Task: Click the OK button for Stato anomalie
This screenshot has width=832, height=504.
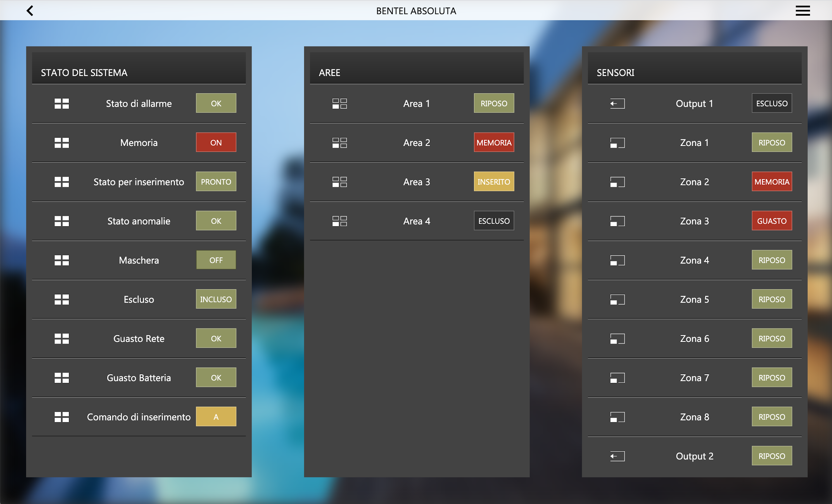Action: click(x=216, y=221)
